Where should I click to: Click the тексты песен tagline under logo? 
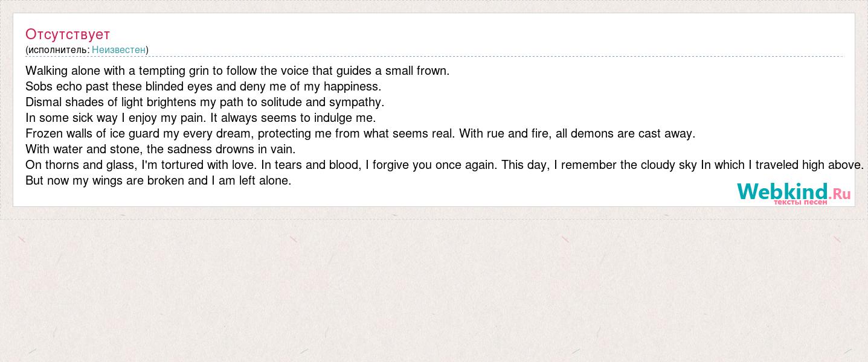(x=800, y=202)
